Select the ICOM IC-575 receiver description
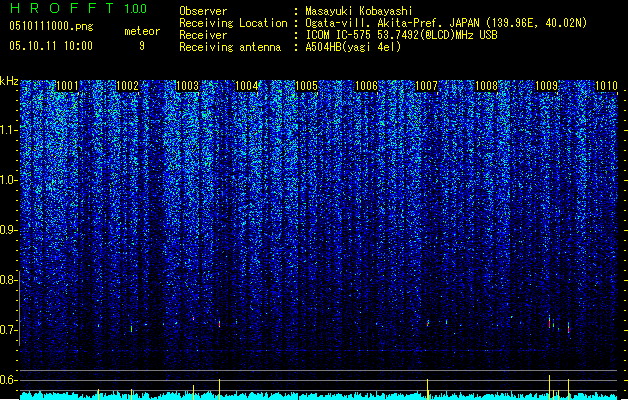This screenshot has width=629, height=400. coord(401,35)
